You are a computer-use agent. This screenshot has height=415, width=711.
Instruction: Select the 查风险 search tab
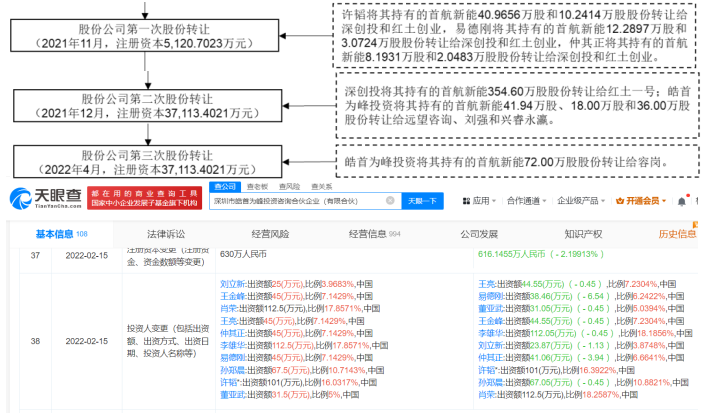pyautogui.click(x=290, y=187)
